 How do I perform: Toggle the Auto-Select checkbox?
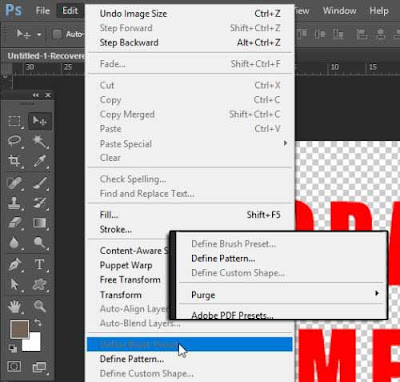coord(57,34)
